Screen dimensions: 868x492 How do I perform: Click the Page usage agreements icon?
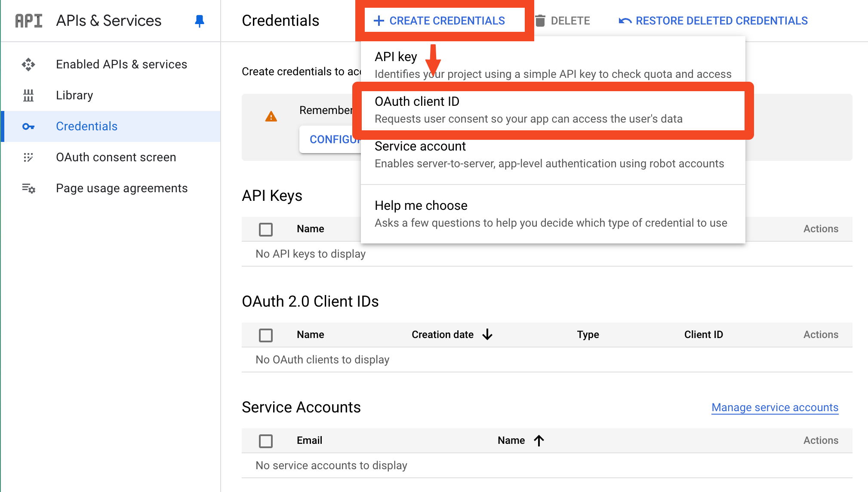28,188
